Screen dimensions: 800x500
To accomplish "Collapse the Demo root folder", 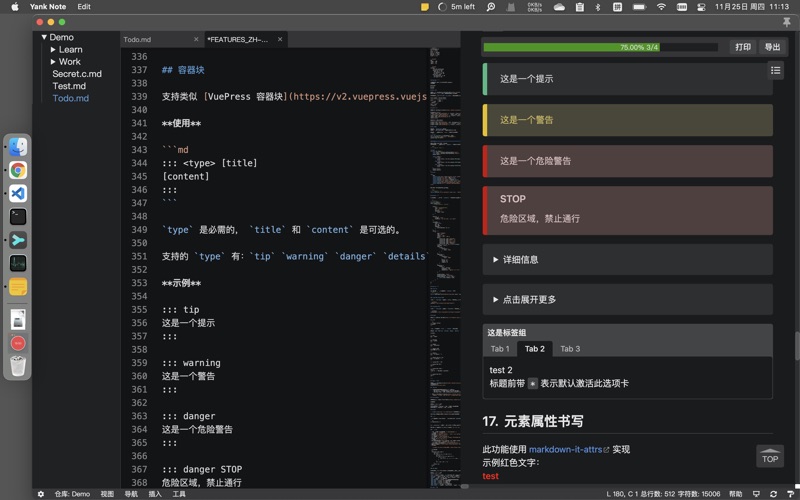I will pyautogui.click(x=44, y=37).
